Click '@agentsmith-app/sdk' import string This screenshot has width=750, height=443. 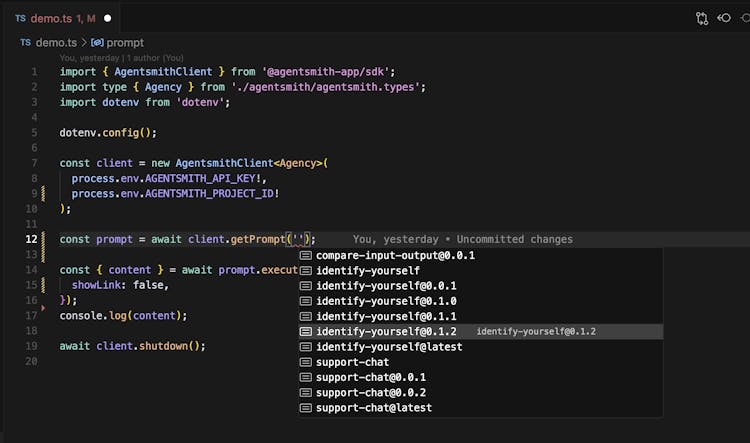pos(325,72)
